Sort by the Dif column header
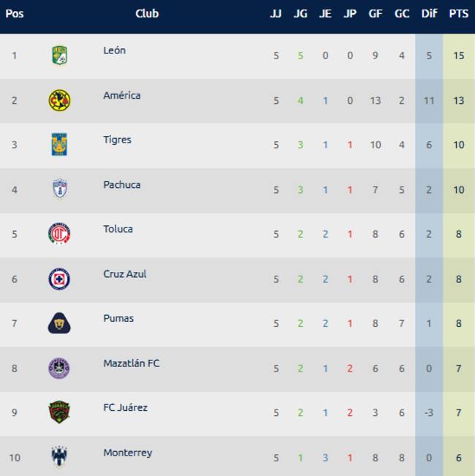 429,14
